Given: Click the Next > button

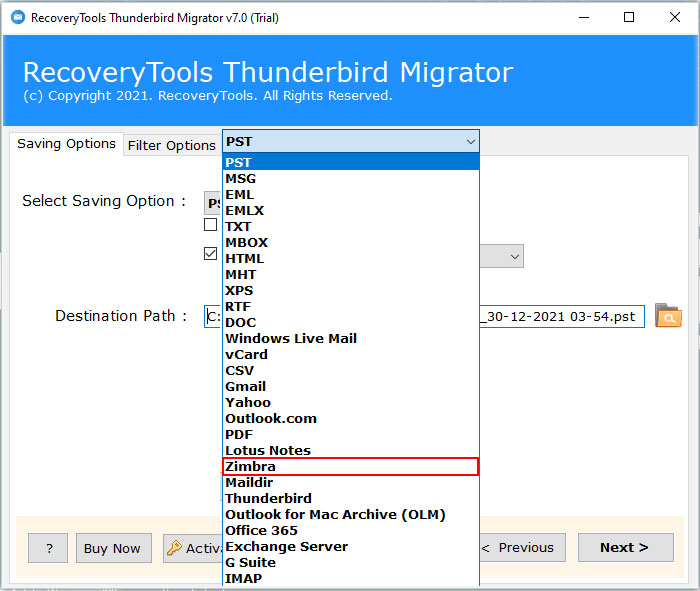Looking at the screenshot, I should 625,547.
